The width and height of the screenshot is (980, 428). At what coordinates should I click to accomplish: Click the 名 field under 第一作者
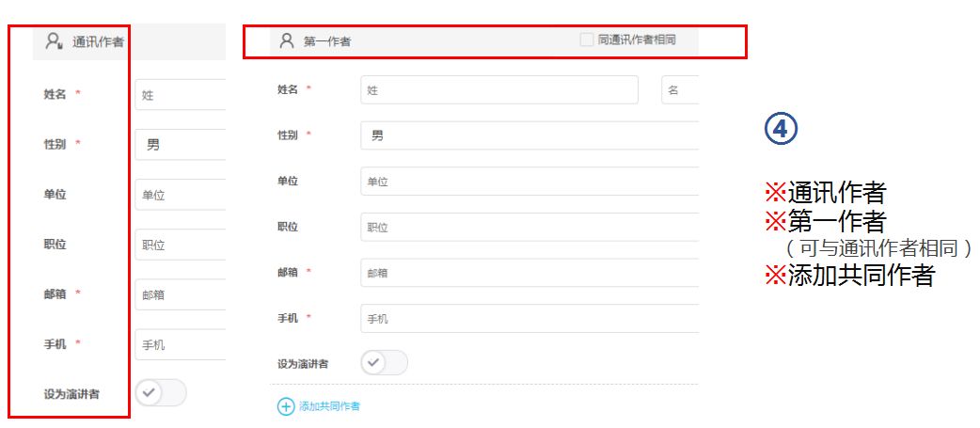click(x=680, y=90)
